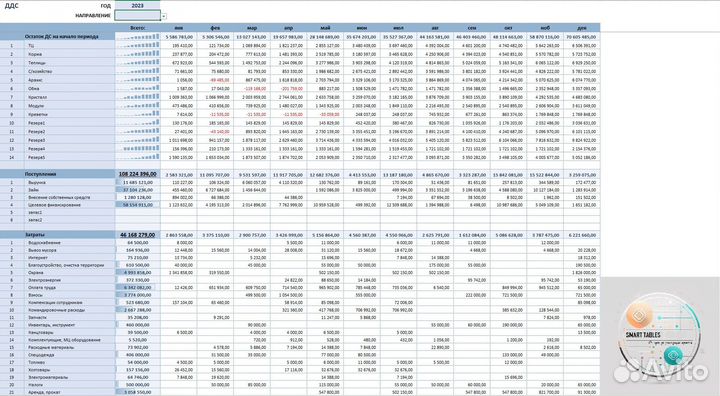720x396 pixels.
Task: Select the май month header
Action: [325, 28]
